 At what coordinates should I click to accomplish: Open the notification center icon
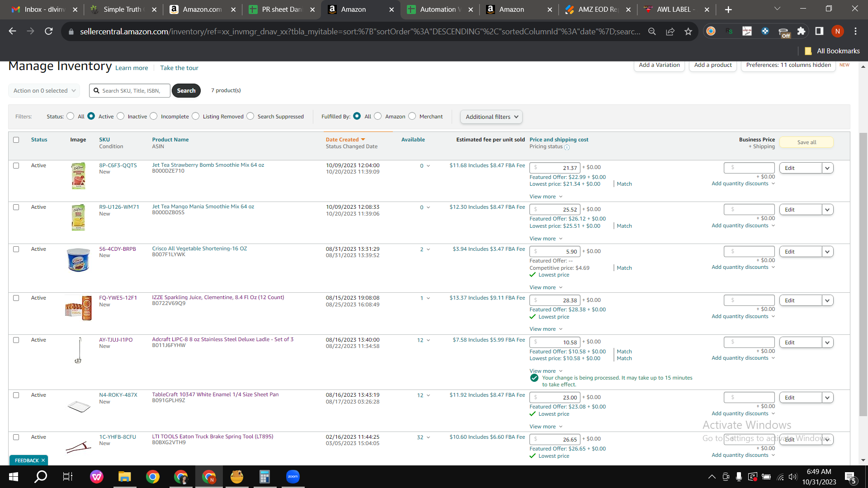click(x=849, y=477)
